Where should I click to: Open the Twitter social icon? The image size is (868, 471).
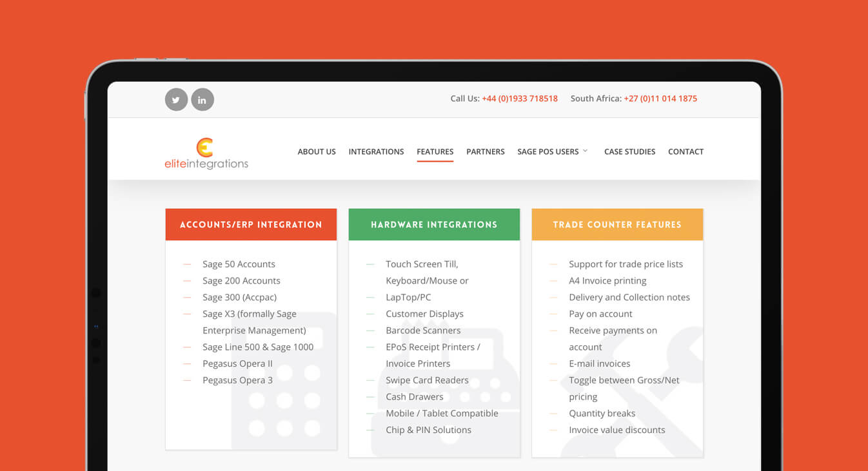(176, 100)
